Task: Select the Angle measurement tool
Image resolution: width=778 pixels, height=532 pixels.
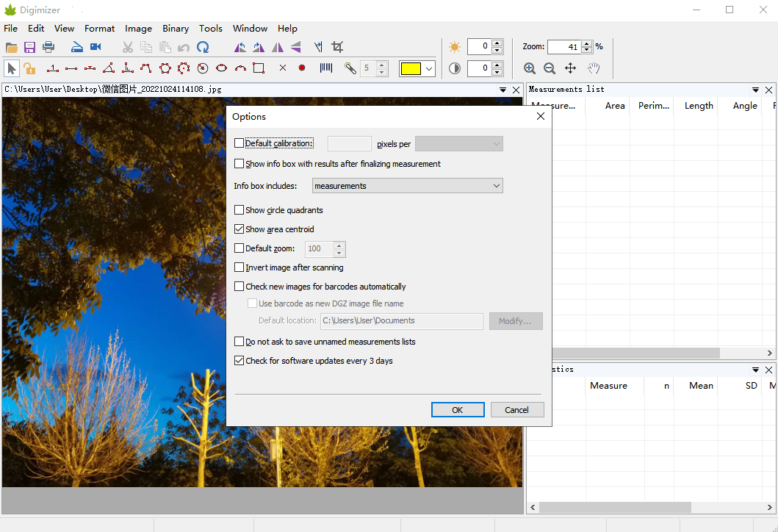Action: click(x=109, y=68)
